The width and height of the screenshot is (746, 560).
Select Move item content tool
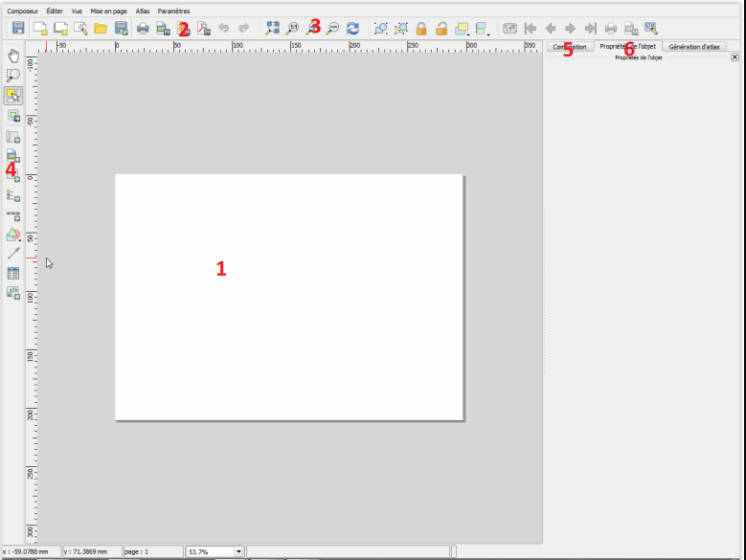click(13, 116)
